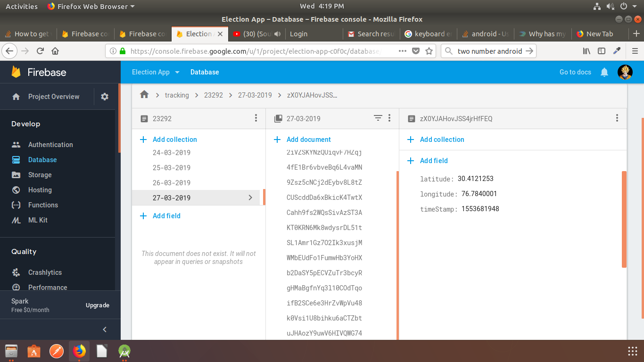Go to root via home breadcrumb icon
Image resolution: width=644 pixels, height=362 pixels.
pos(144,95)
